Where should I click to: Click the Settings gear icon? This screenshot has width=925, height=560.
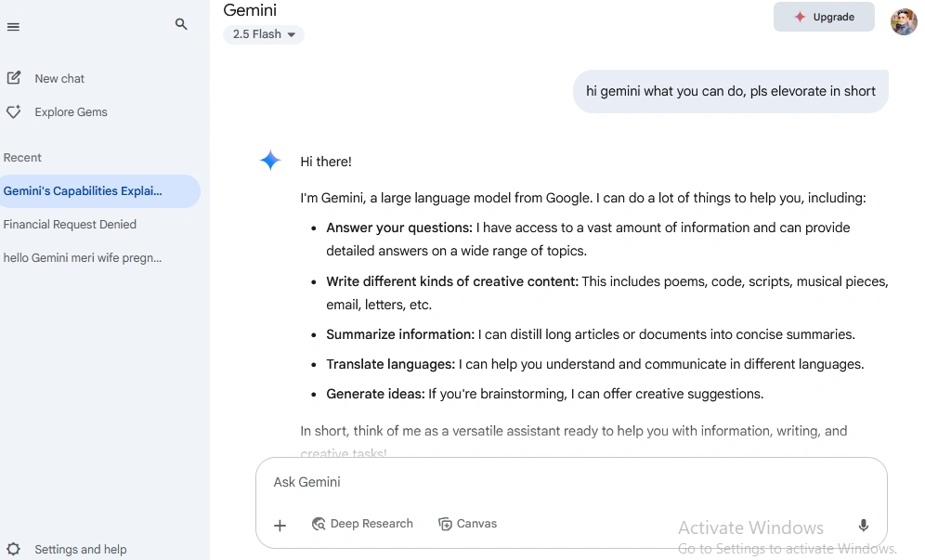coord(14,549)
